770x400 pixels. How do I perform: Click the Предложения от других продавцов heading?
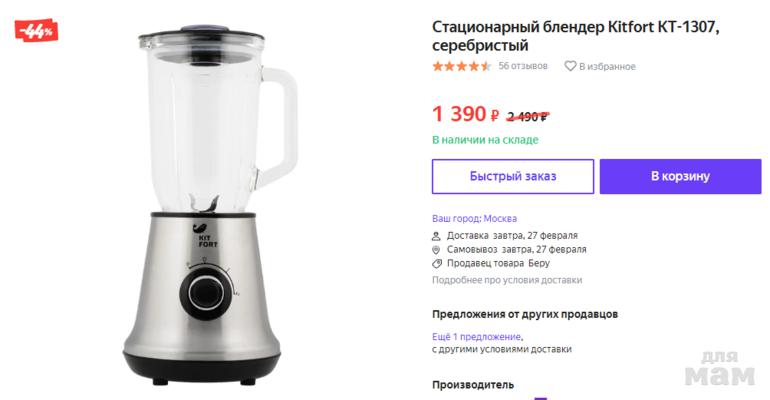click(x=524, y=314)
